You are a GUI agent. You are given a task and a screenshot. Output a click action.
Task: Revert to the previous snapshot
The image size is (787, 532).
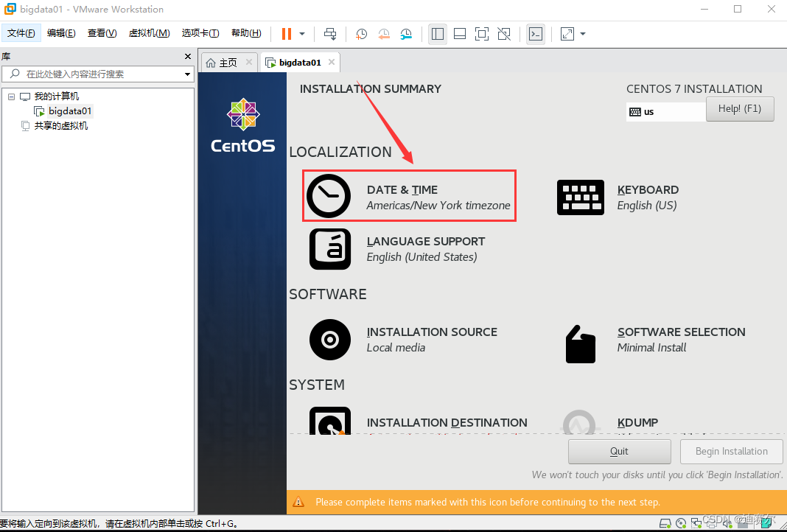coord(384,34)
